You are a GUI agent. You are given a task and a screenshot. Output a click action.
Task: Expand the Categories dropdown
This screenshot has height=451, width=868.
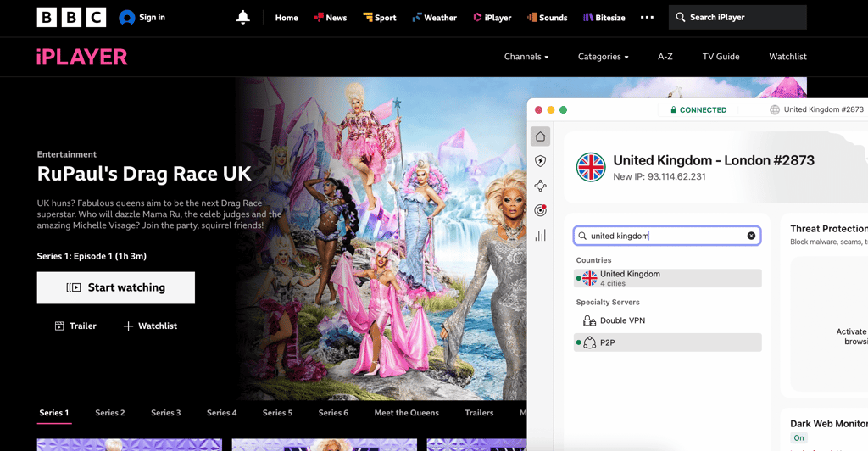coord(603,57)
